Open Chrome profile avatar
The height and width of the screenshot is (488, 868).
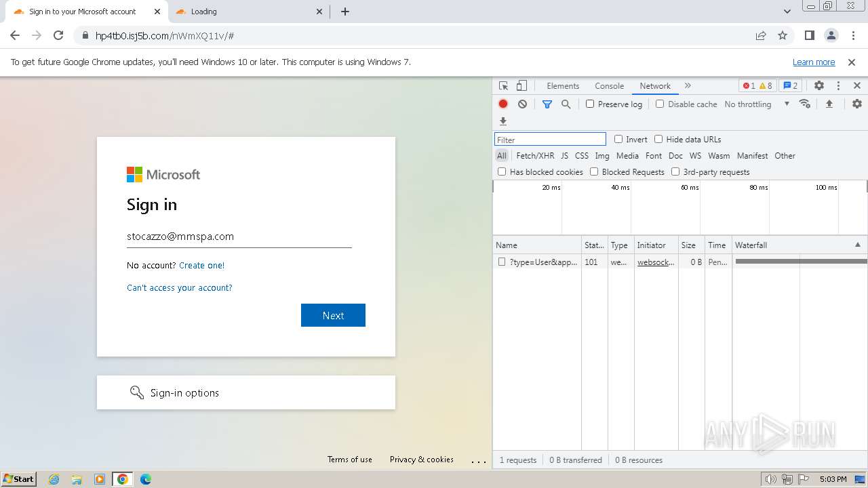tap(831, 35)
